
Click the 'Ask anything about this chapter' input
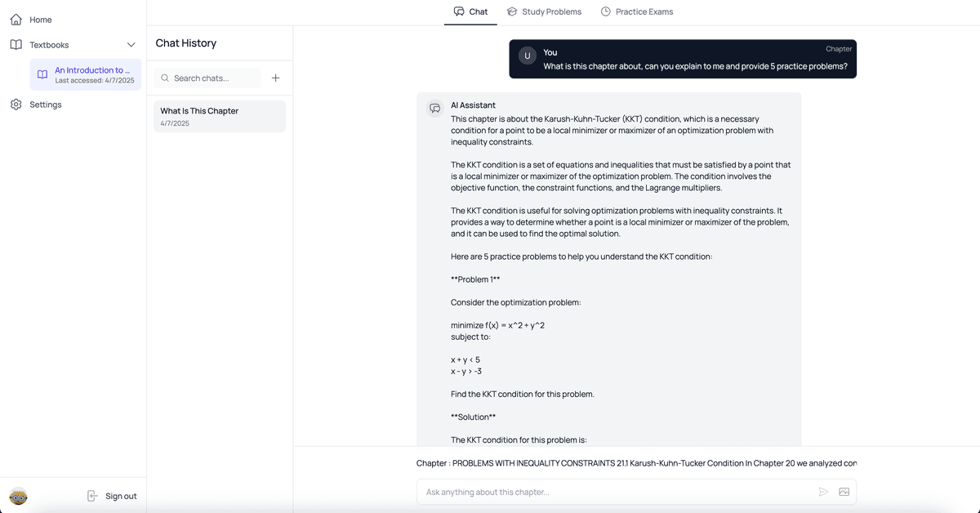point(617,492)
